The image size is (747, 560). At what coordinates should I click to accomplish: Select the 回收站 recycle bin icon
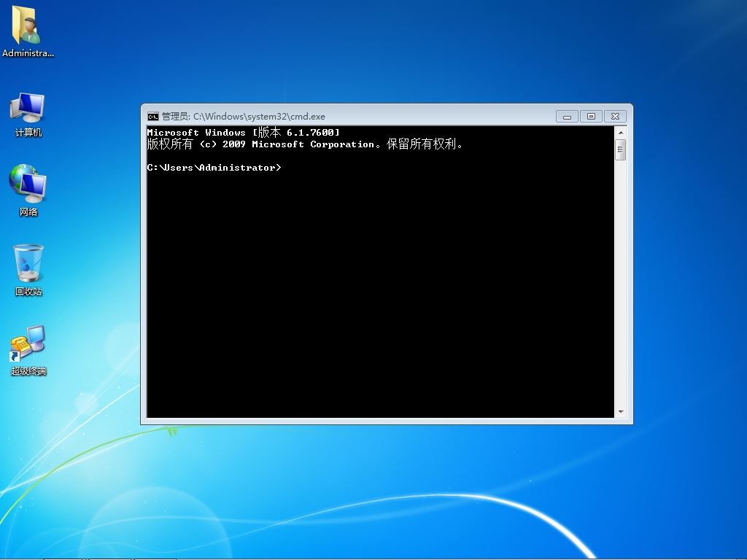tap(28, 270)
